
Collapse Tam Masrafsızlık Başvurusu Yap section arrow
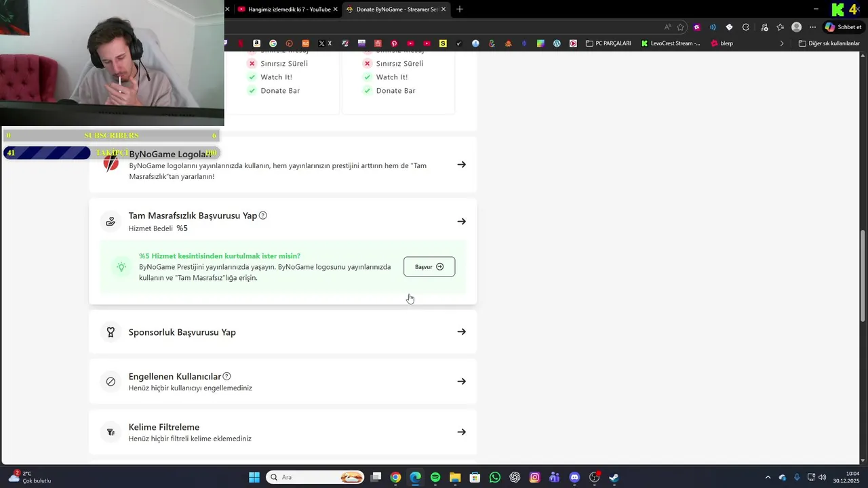click(x=461, y=222)
